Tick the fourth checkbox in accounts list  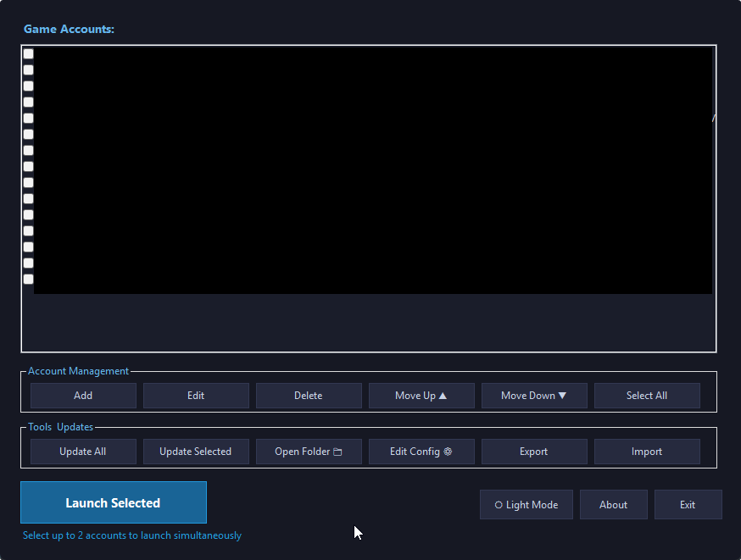[x=28, y=102]
